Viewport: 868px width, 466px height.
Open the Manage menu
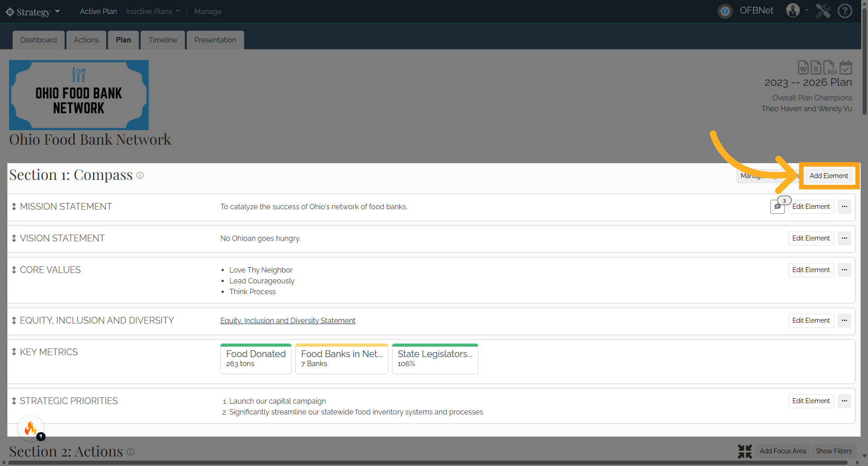[x=208, y=11]
